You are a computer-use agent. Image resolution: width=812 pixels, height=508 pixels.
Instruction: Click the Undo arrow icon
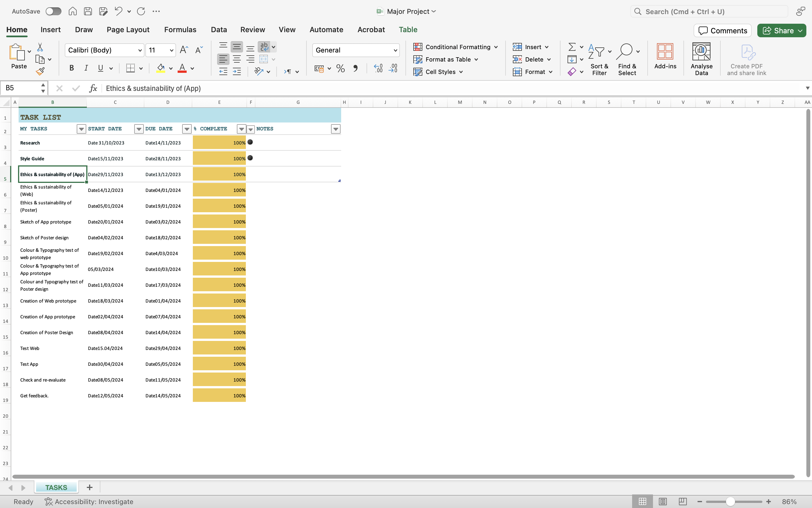click(x=118, y=11)
